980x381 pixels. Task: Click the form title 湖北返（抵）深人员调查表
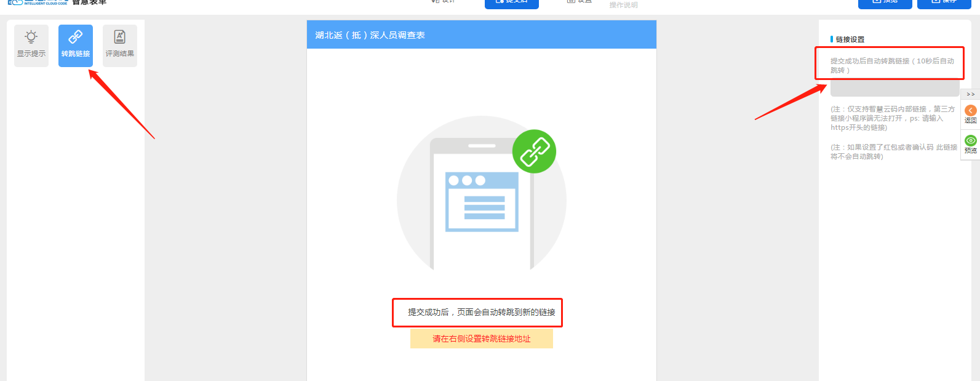(x=370, y=35)
